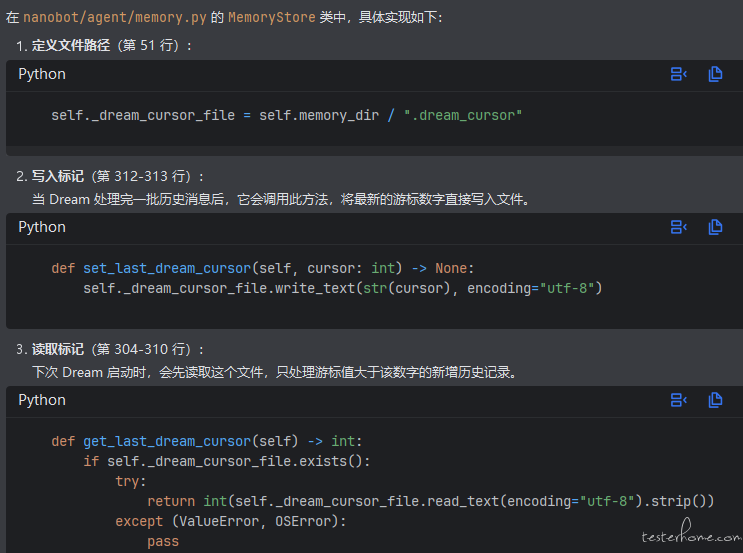Click the 读取标记 heading
Viewport: 743px width, 553px height.
coord(59,349)
